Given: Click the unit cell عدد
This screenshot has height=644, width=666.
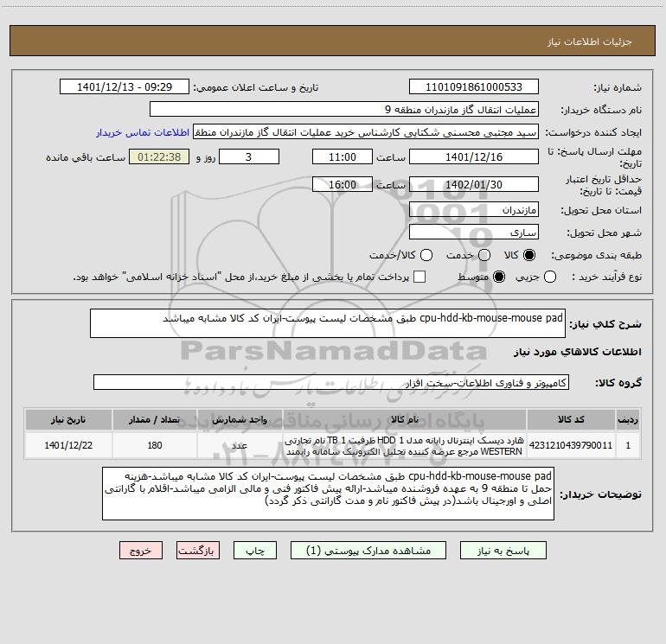Looking at the screenshot, I should point(240,445).
